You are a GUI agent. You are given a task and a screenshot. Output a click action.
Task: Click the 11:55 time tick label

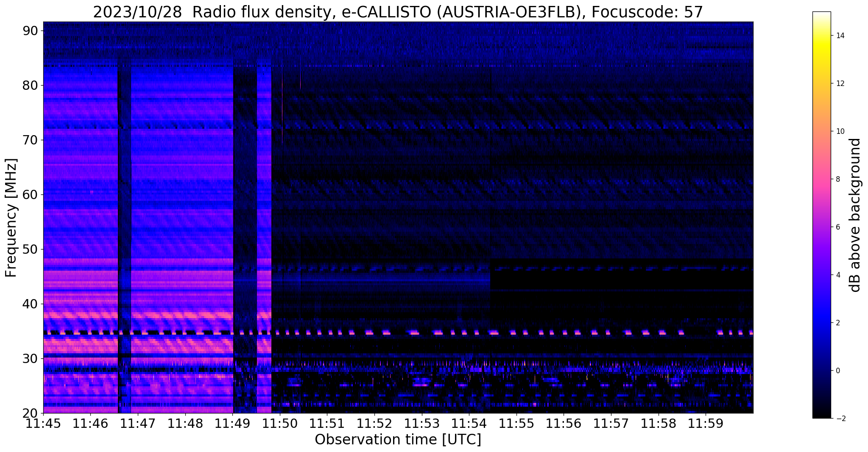[x=516, y=424]
